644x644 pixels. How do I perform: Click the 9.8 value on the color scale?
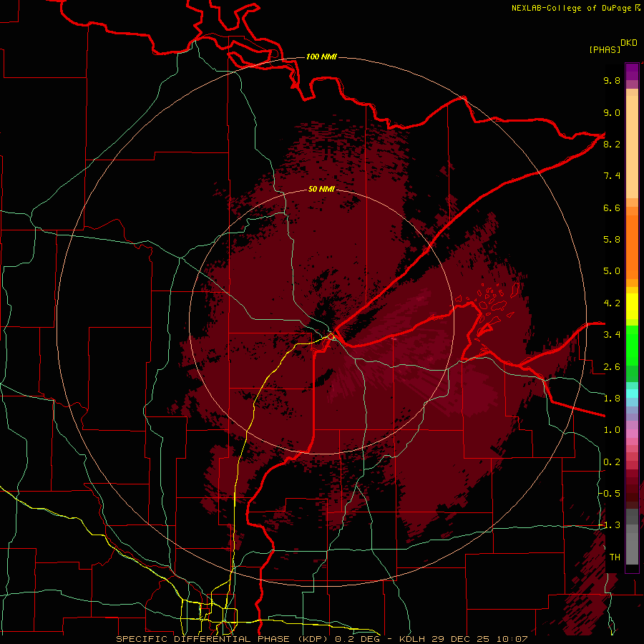pyautogui.click(x=612, y=80)
